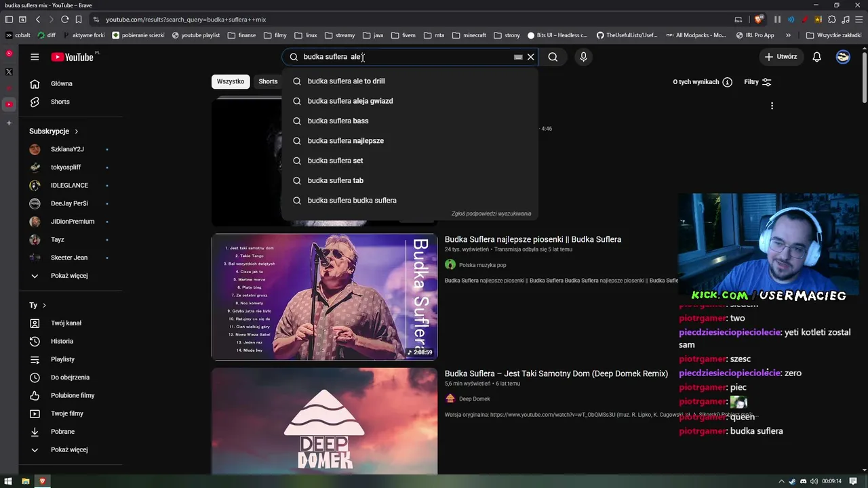Open the first result's three-dot menu

[772, 106]
